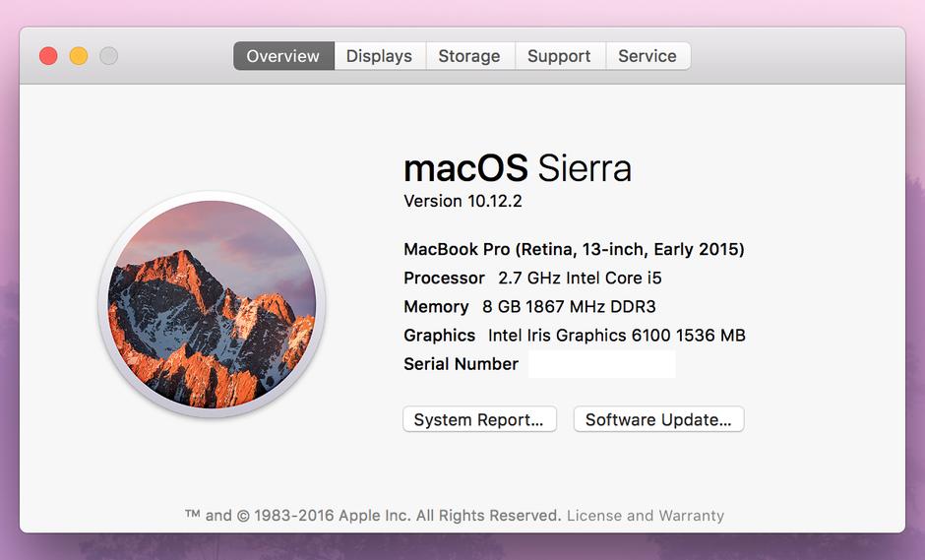Click the macOS Sierra mountain icon

(212, 305)
